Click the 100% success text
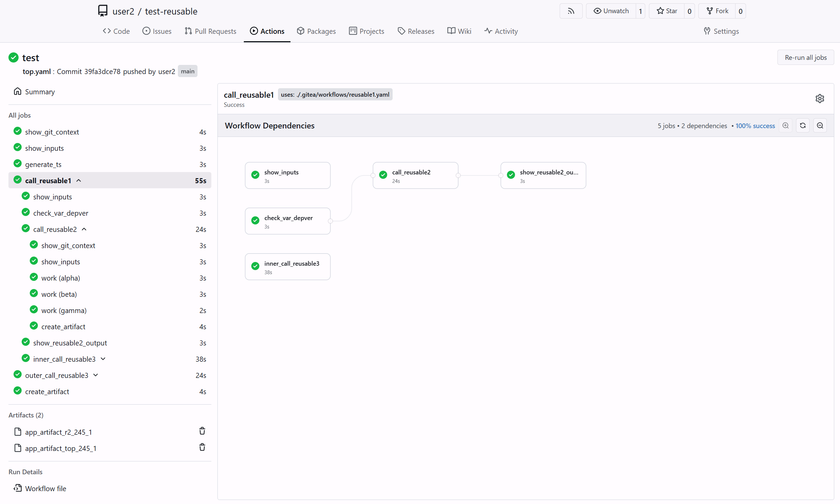This screenshot has width=840, height=504. click(755, 126)
